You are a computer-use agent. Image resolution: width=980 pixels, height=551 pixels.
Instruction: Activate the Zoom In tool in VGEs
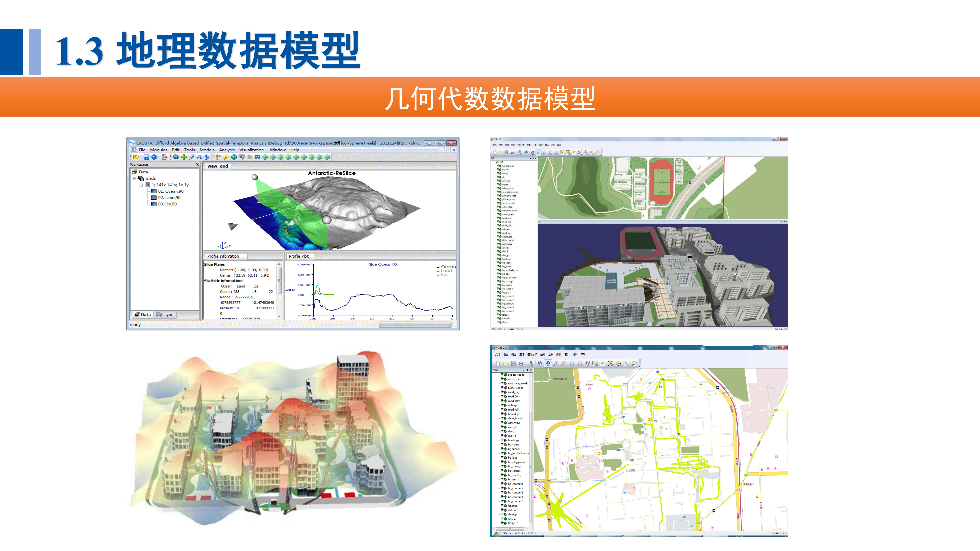point(556,363)
